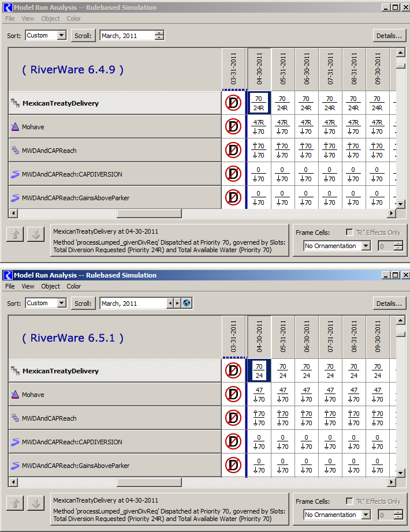
Task: Click the up-arrow button in the 6.5.1 window
Action: (15, 503)
